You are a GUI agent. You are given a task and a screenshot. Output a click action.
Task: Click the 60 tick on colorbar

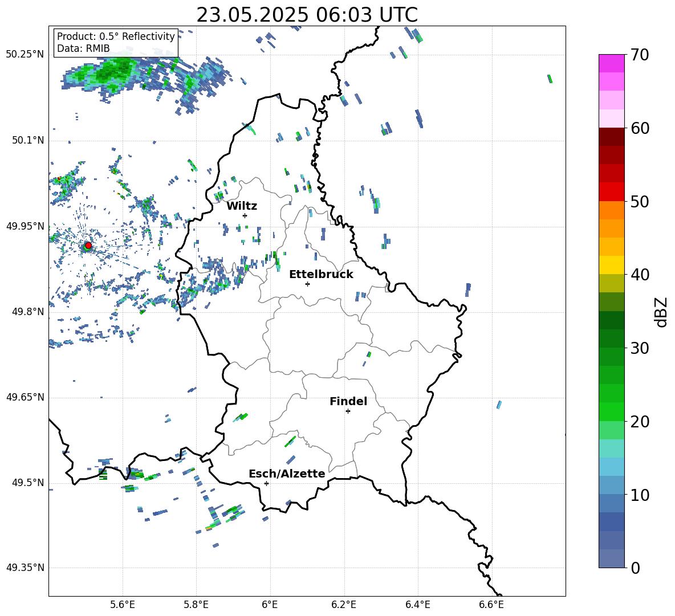[x=640, y=128]
